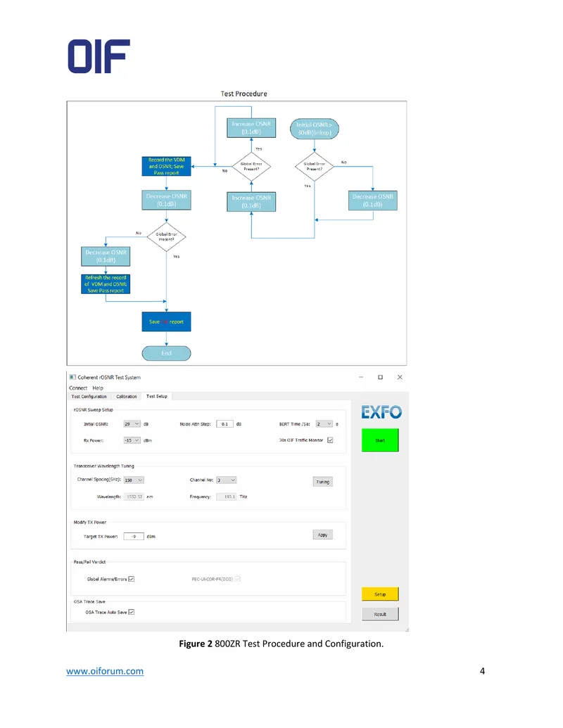Expand the Initial OSNR dropdown
563x728 pixels.
pos(132,424)
